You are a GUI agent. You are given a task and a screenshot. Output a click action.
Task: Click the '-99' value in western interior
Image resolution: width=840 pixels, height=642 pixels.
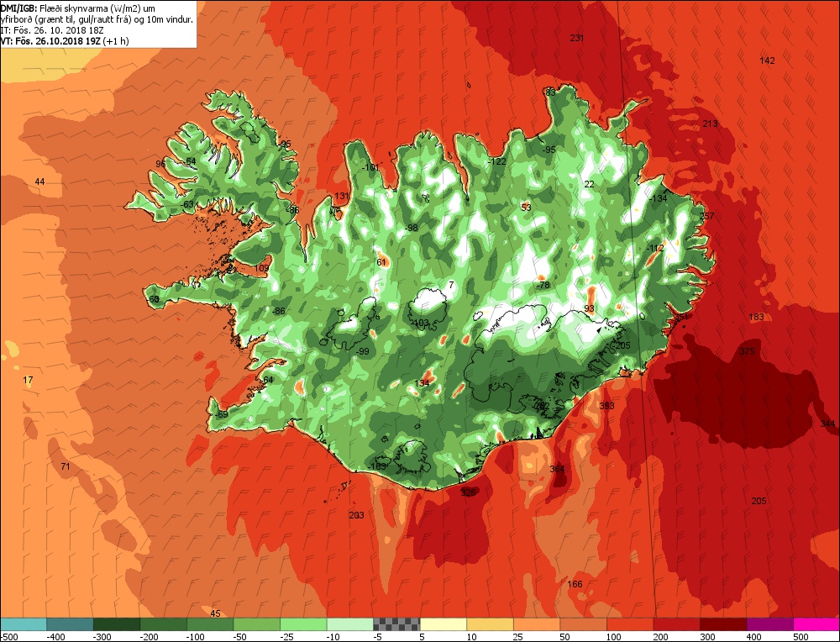pos(363,351)
